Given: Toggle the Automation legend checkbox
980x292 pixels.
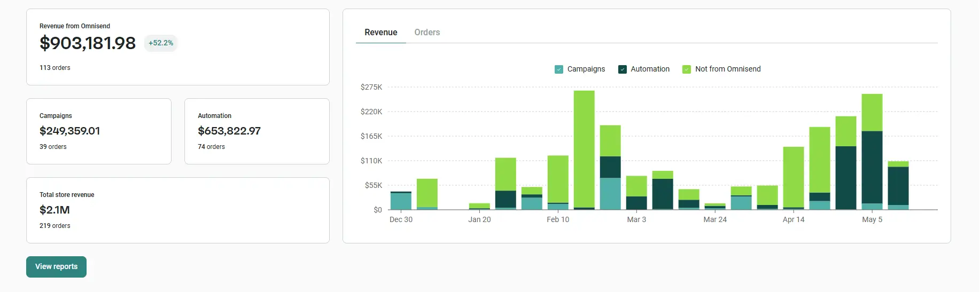Looking at the screenshot, I should pos(623,69).
